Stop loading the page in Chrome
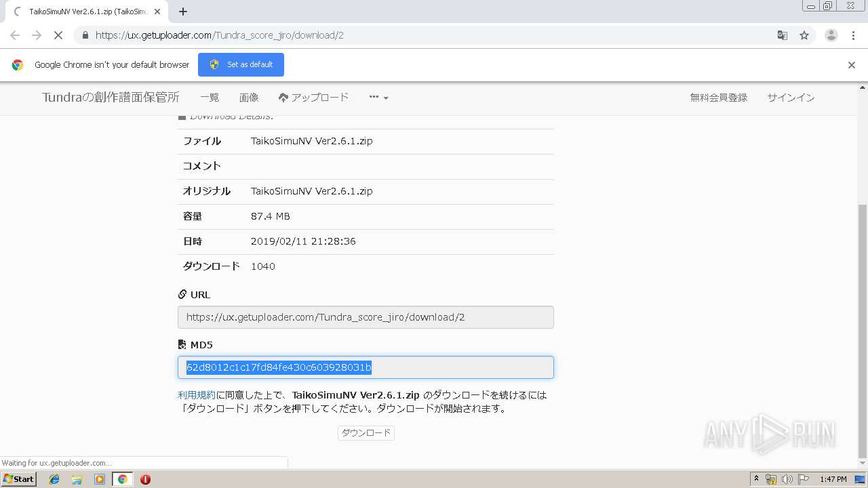This screenshot has height=488, width=868. pos(58,35)
